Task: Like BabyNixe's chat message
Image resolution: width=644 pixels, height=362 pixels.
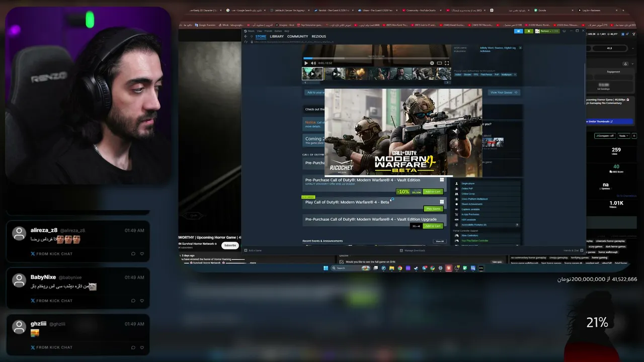Action: pyautogui.click(x=142, y=301)
